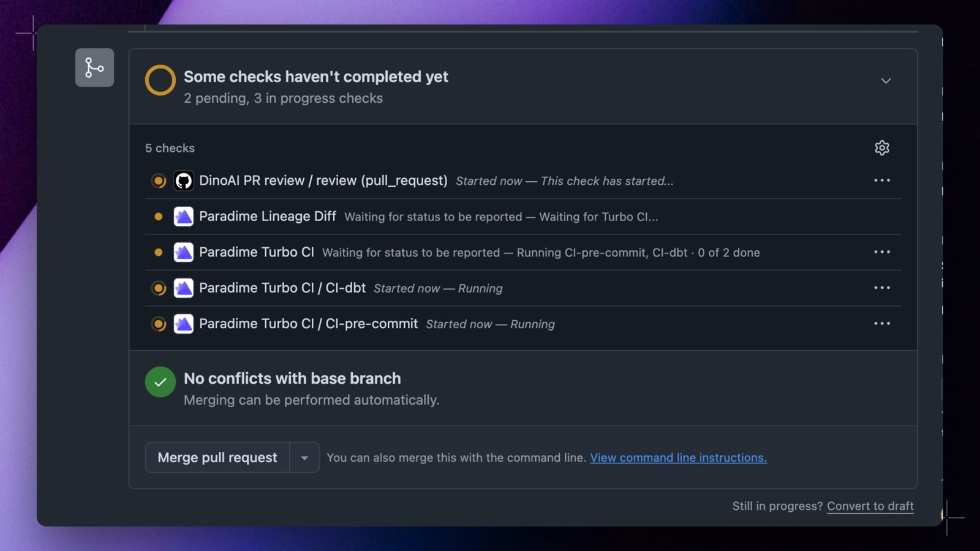Viewport: 980px width, 551px height.
Task: Open checks settings gear icon
Action: (x=882, y=148)
